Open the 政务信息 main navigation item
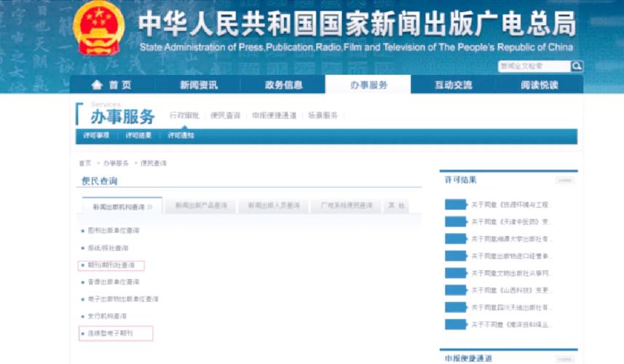 pyautogui.click(x=283, y=84)
